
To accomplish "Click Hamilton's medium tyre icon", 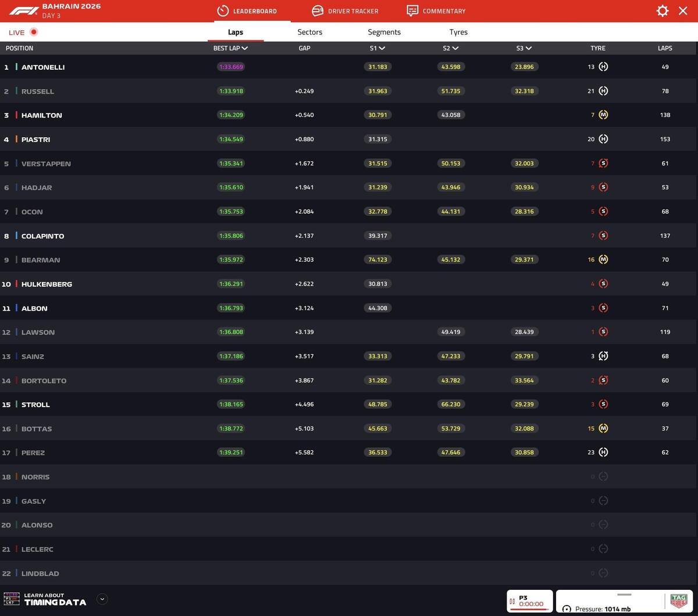I will 603,115.
